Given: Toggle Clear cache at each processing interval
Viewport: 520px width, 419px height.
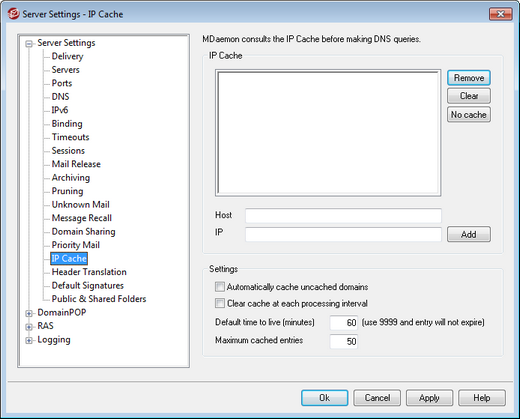Looking at the screenshot, I should pos(220,303).
